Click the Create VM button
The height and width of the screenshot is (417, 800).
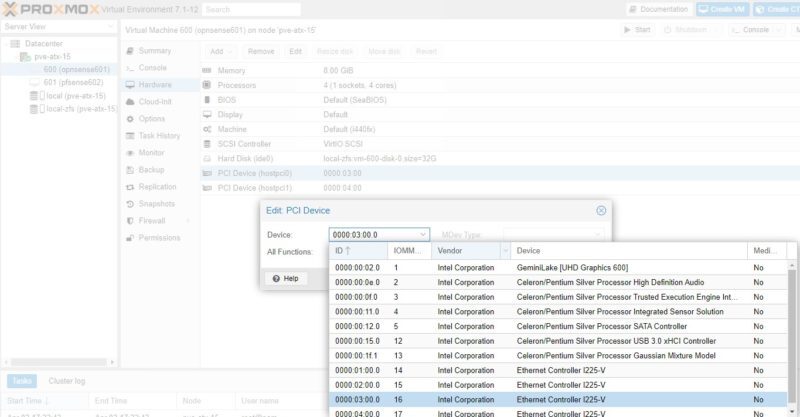tap(722, 9)
